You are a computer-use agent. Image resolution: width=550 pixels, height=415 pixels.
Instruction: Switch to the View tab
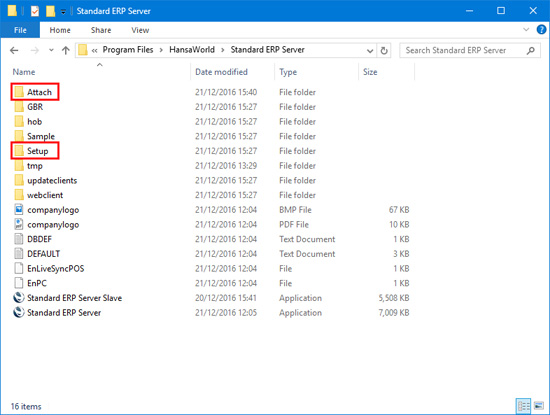tap(140, 30)
